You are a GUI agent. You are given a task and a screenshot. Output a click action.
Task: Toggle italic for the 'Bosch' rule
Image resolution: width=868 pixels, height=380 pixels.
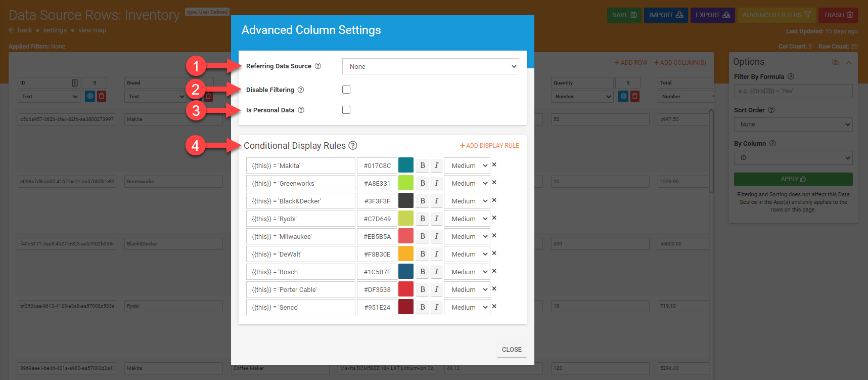point(436,272)
